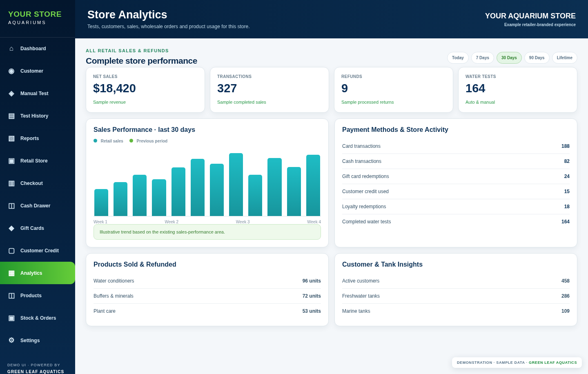
Task: Click Gift card redemptions row
Action: pos(456,176)
